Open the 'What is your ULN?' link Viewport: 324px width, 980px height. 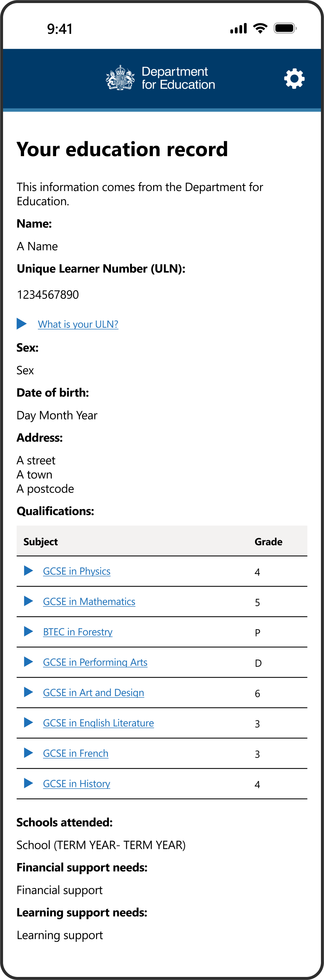(x=78, y=324)
